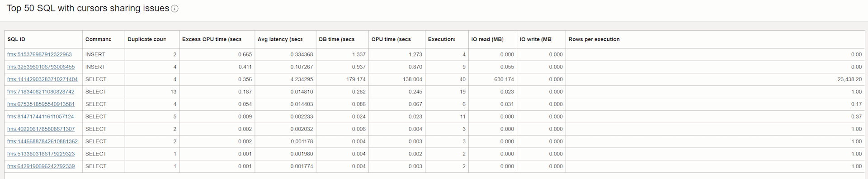The height and width of the screenshot is (179, 868).
Task: Sort by the Duplicate count column header
Action: tap(152, 39)
